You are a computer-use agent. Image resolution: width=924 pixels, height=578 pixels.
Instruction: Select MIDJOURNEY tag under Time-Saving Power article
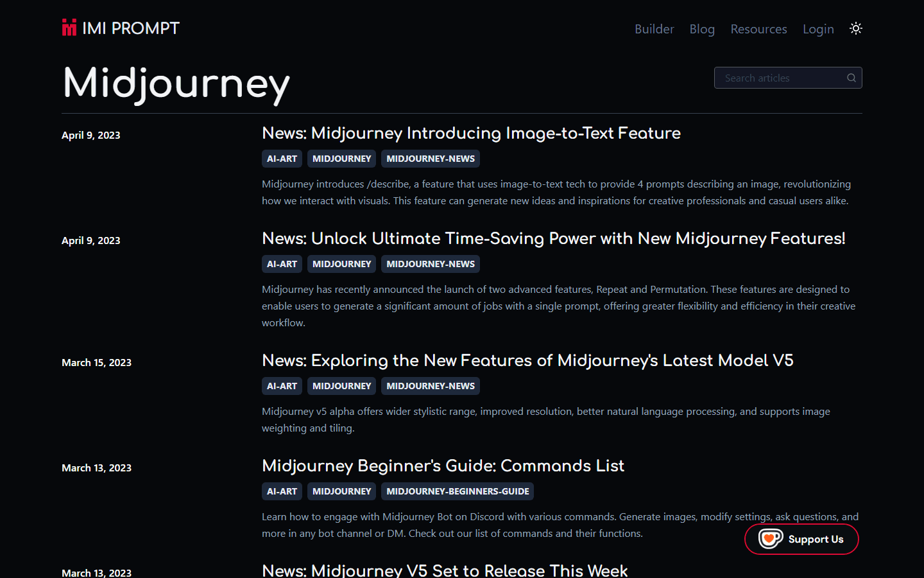[x=341, y=264]
